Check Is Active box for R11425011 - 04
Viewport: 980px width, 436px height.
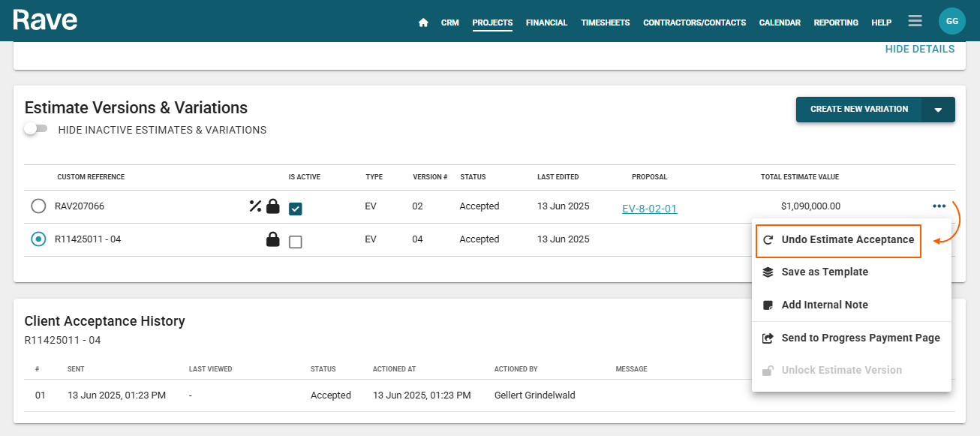point(296,242)
